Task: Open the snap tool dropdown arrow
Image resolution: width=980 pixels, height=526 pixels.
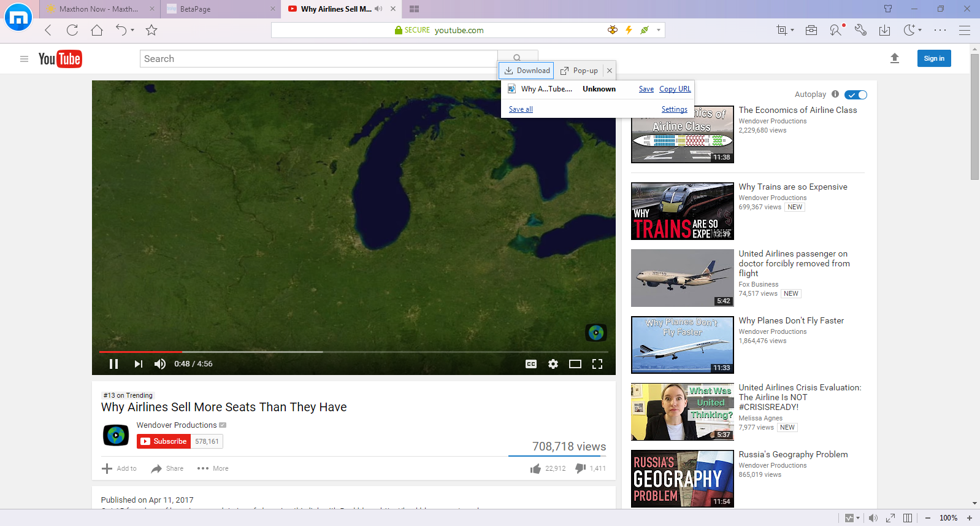Action: click(x=792, y=30)
